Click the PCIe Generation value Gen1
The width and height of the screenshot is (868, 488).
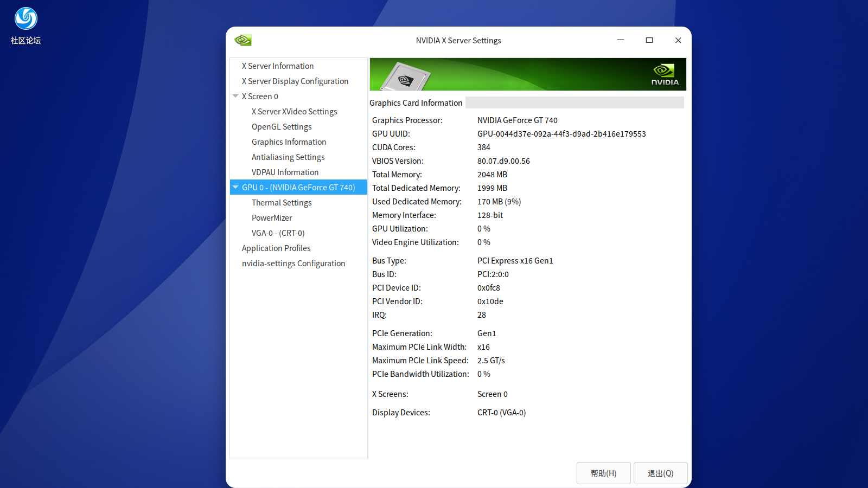[x=487, y=333]
